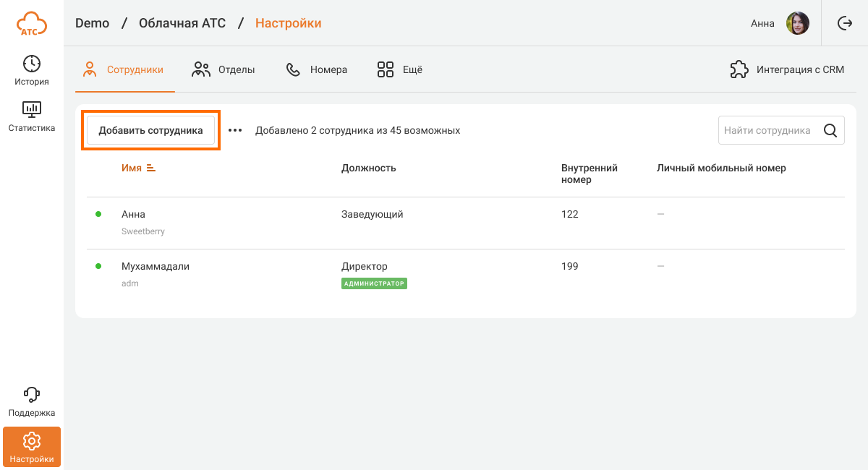Click Облачная АТС breadcrumb
Screen dimensions: 868x470
(182, 23)
